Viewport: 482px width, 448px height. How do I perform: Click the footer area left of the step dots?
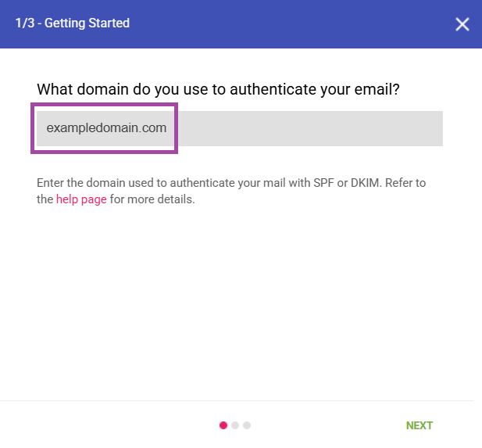pyautogui.click(x=109, y=425)
